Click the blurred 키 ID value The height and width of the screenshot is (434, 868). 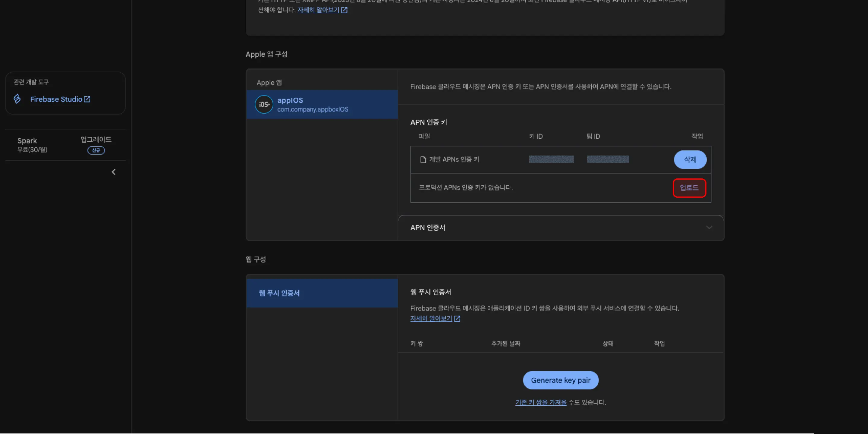pyautogui.click(x=551, y=159)
